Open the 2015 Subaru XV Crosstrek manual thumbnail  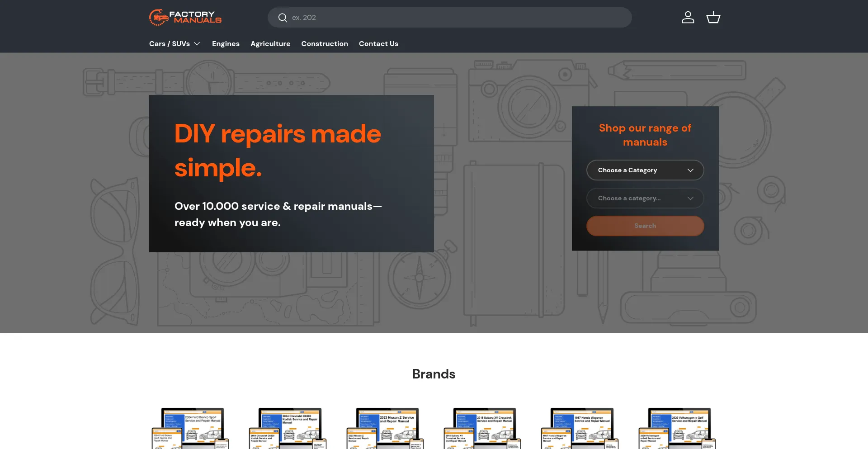tap(482, 428)
